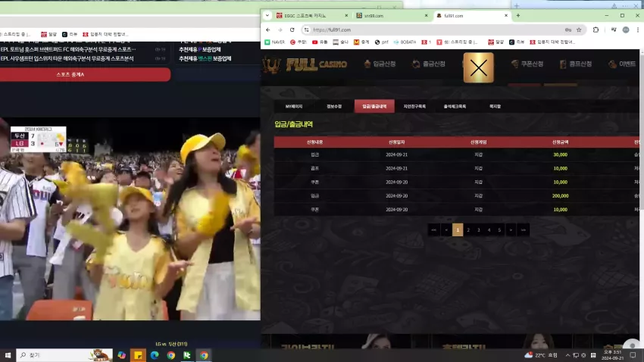
Task: Open the YouTube bookmark
Action: click(x=320, y=42)
